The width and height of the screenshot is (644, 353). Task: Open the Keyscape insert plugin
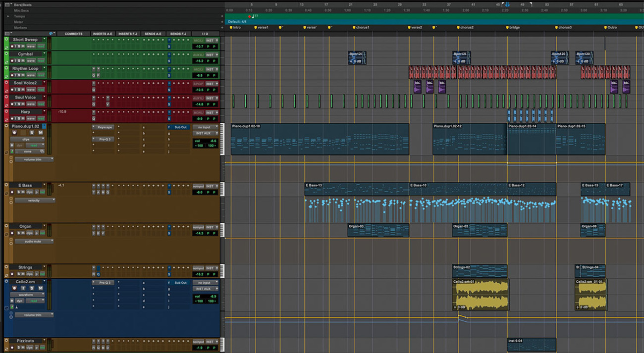[x=105, y=127]
